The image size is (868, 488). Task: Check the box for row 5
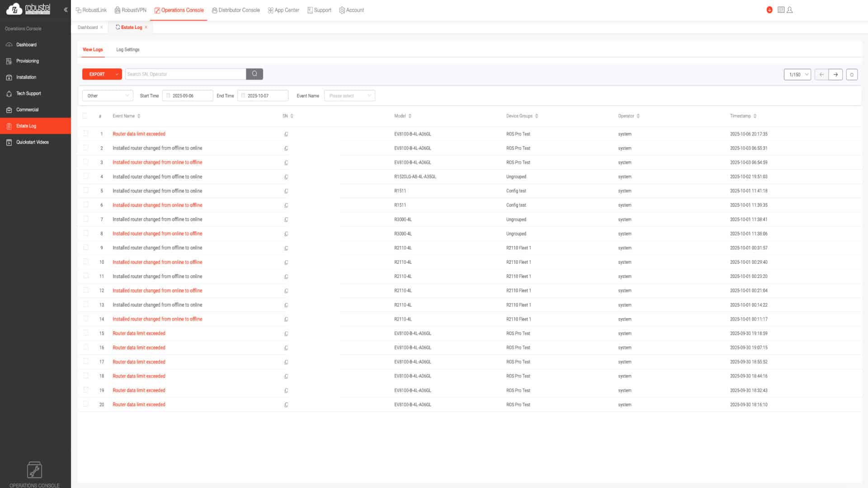[86, 191]
